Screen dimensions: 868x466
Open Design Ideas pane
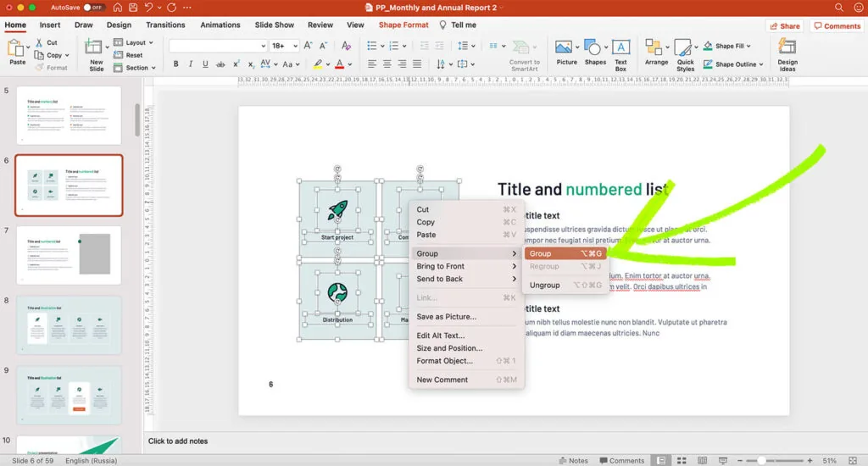(787, 55)
